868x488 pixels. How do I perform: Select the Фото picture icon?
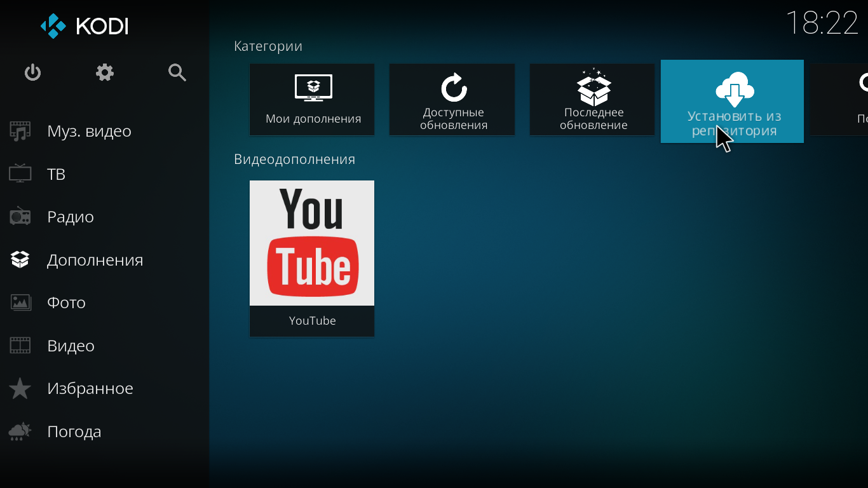pyautogui.click(x=20, y=302)
